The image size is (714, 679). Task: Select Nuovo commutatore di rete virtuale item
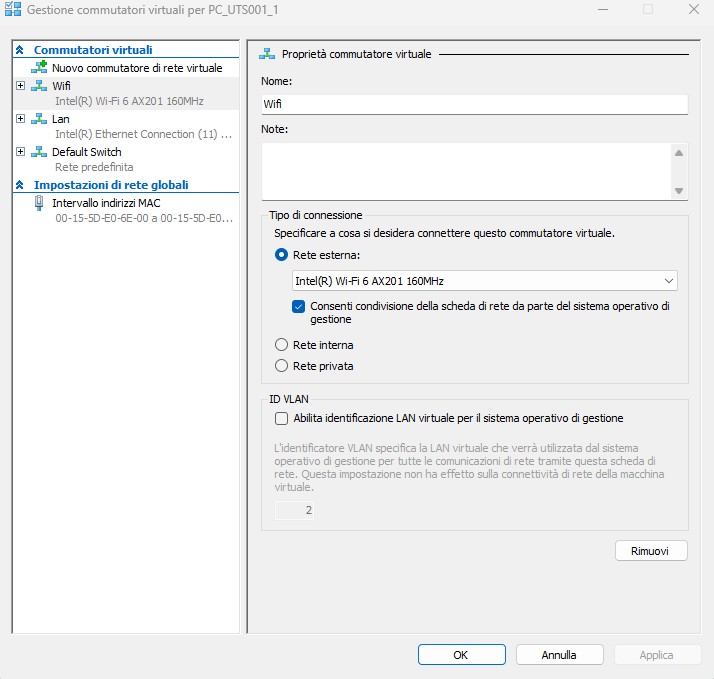[x=137, y=68]
